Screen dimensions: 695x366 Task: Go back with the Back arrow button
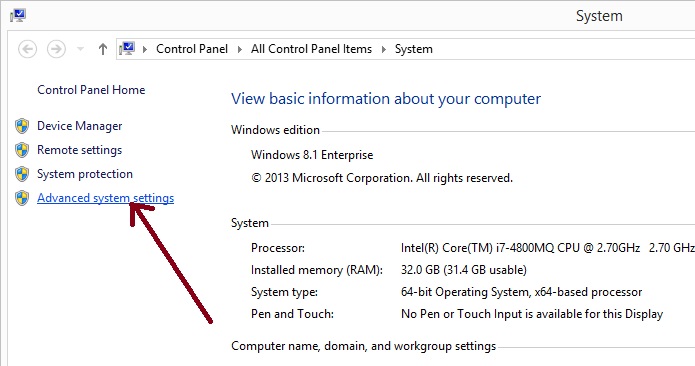click(27, 49)
